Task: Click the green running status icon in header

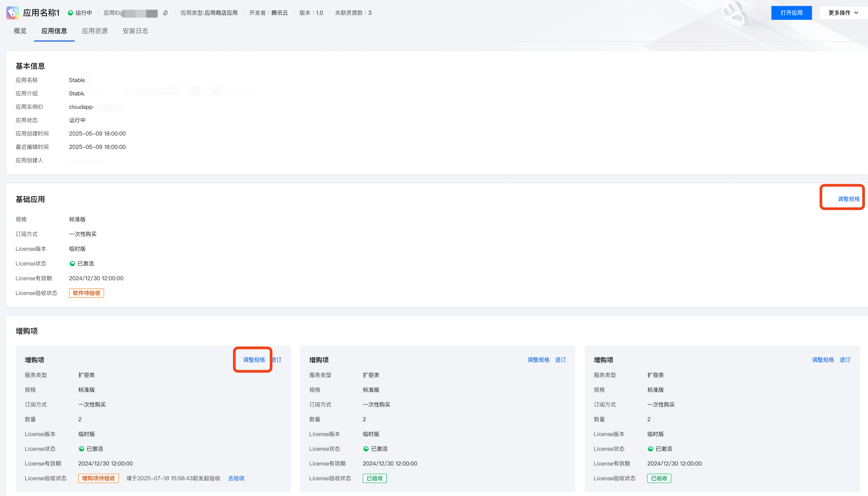Action: pyautogui.click(x=70, y=13)
